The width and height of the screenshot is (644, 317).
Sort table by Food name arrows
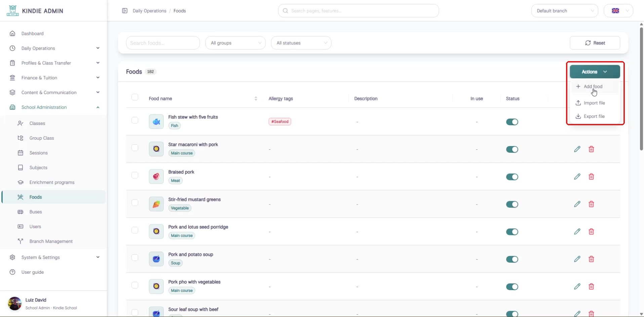pyautogui.click(x=256, y=98)
